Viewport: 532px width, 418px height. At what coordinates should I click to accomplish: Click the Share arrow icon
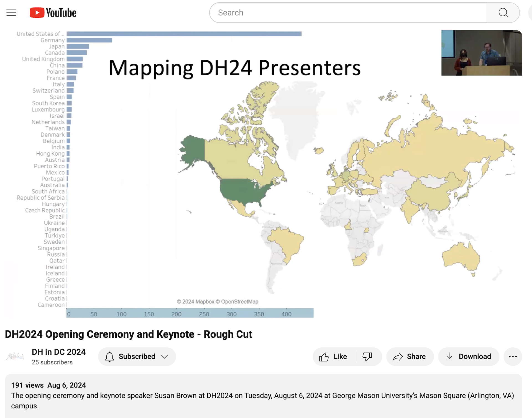tap(398, 357)
